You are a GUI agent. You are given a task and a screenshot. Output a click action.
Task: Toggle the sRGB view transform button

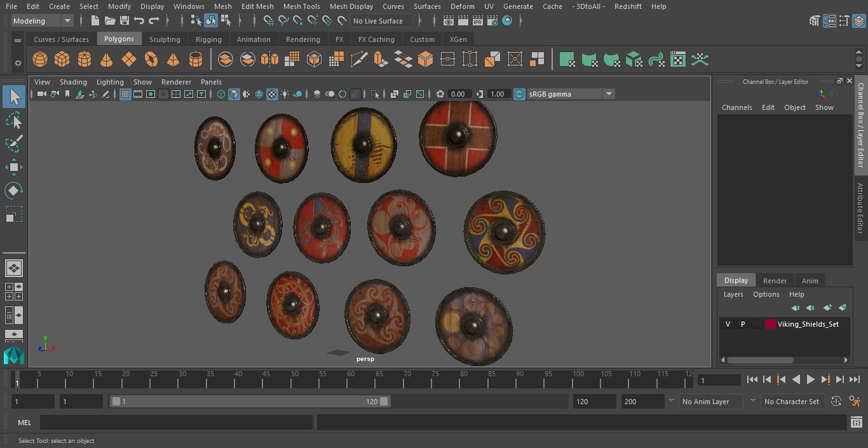click(x=519, y=94)
